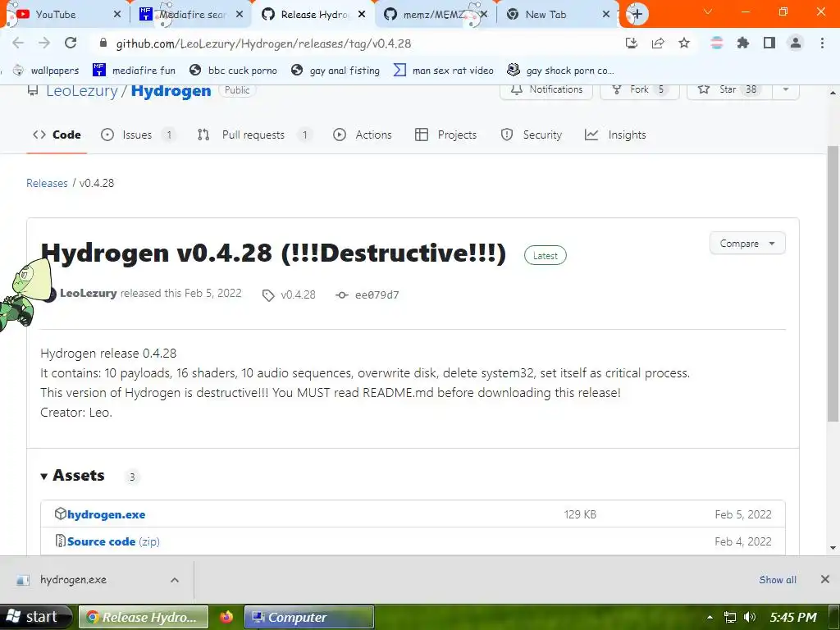Viewport: 840px width, 630px height.
Task: Open the tab search chevron in title bar
Action: 708,11
